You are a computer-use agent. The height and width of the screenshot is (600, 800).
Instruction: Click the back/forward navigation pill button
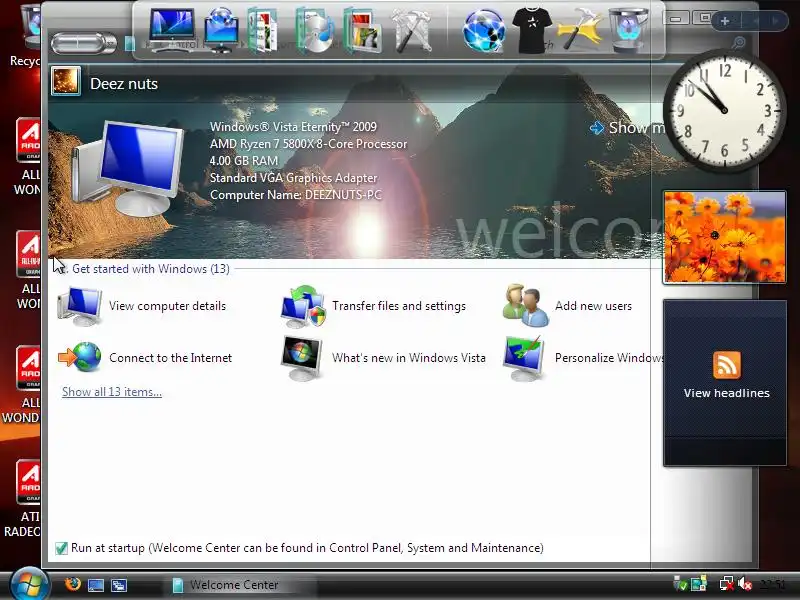pyautogui.click(x=83, y=43)
